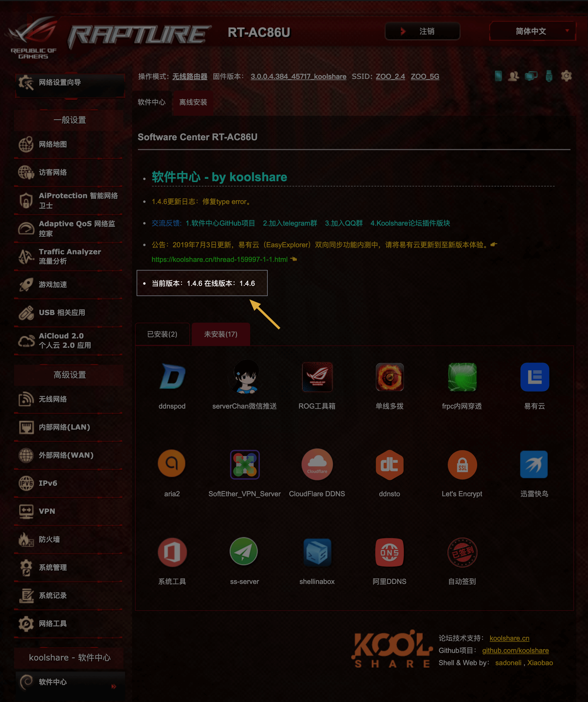Click the ZOO_2.4 SSID link
The height and width of the screenshot is (702, 588).
pos(390,77)
